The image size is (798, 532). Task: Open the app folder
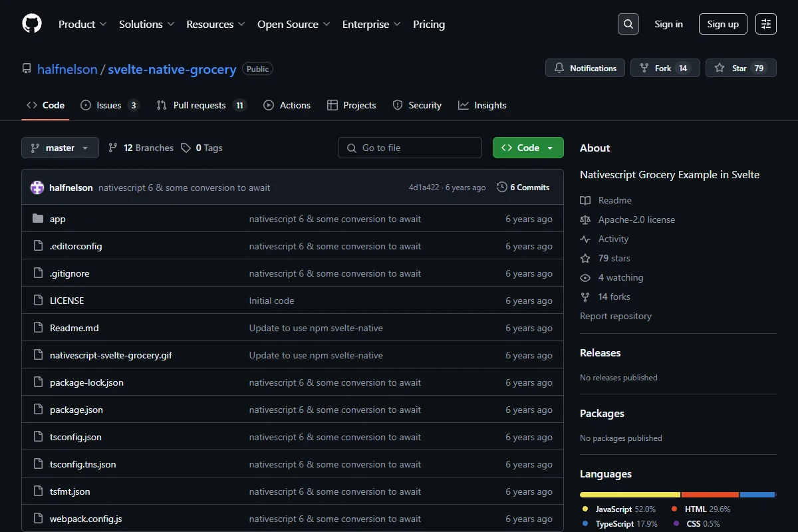pos(58,219)
